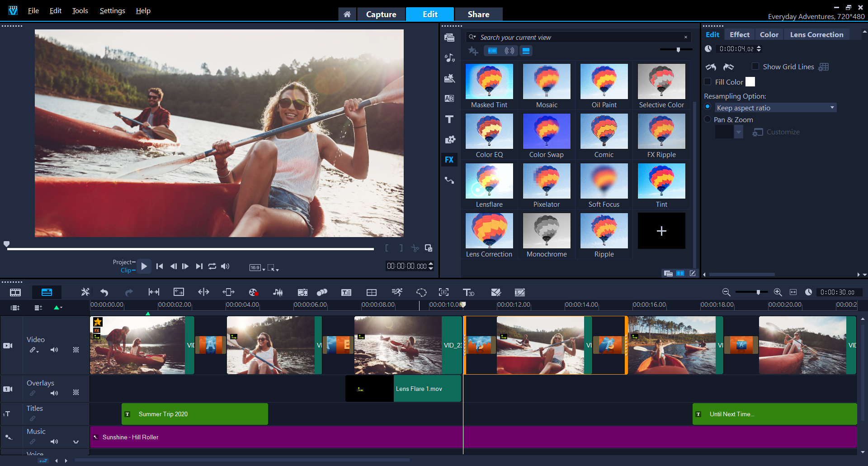Open the FX filter library panel

coord(449,160)
